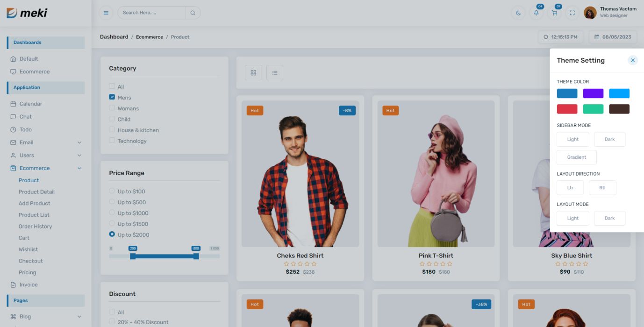Viewport: 644px width, 327px height.
Task: Collapse the Ecommerce sidebar submenu
Action: (79, 168)
